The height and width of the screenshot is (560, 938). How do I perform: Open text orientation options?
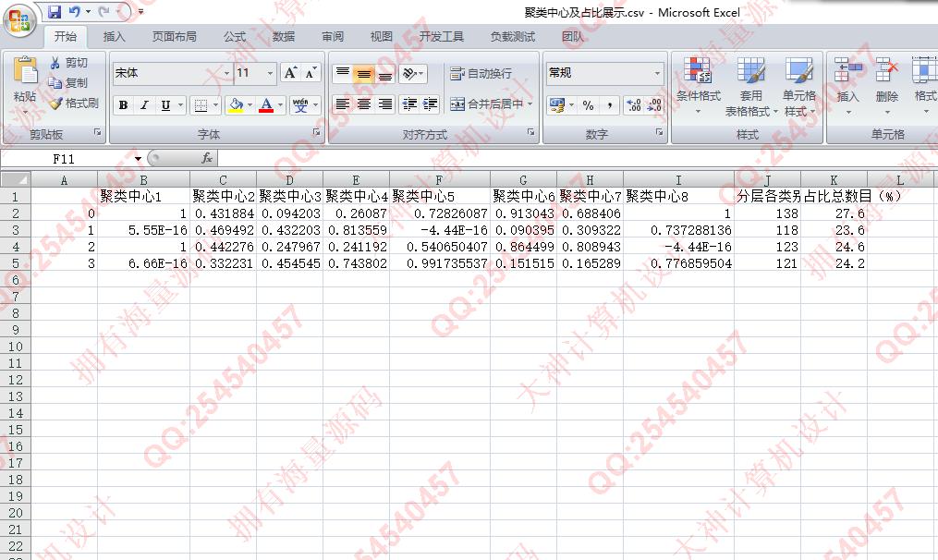pyautogui.click(x=413, y=74)
